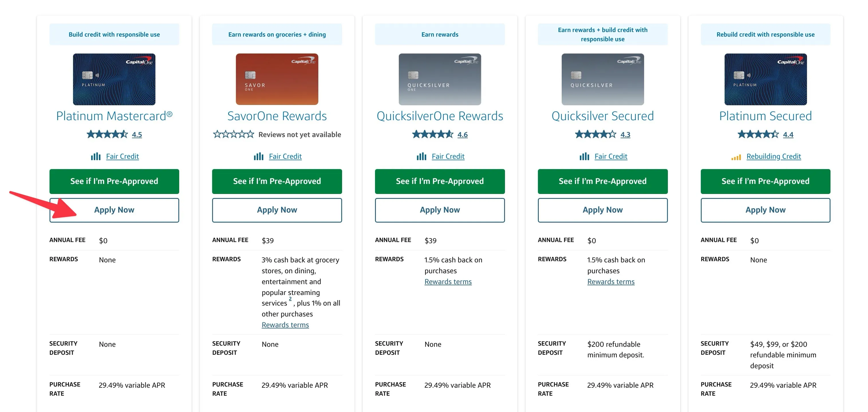Check pre-approval for QuicksilverOne Rewards
Viewport: 868px width, 412px height.
(x=440, y=181)
